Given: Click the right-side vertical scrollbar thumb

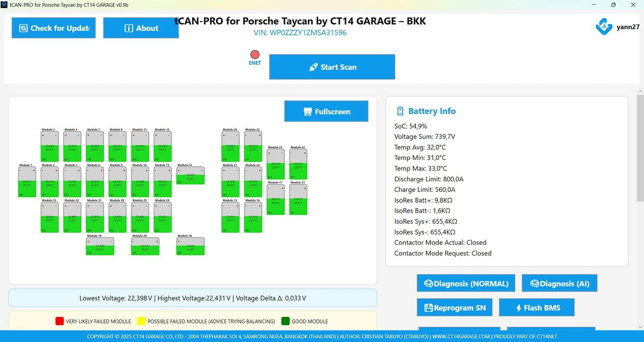Looking at the screenshot, I should [x=640, y=148].
